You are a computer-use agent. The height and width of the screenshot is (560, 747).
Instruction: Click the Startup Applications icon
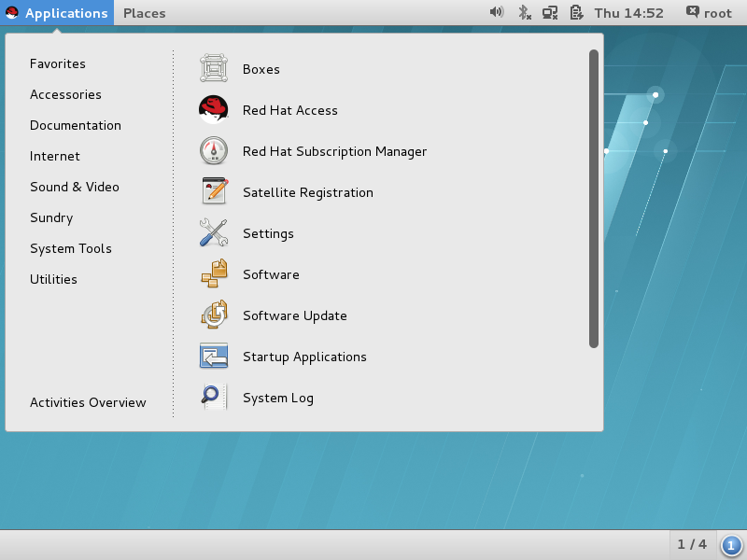tap(214, 356)
